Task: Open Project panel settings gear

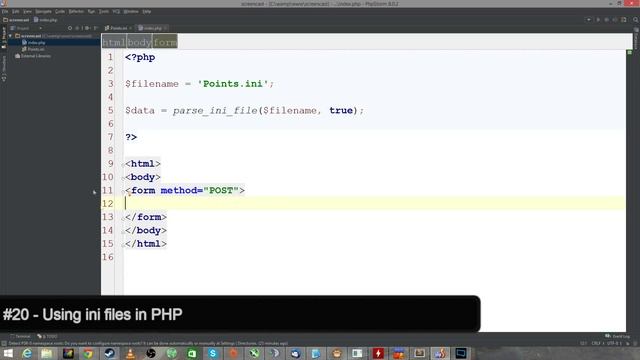Action: click(87, 28)
